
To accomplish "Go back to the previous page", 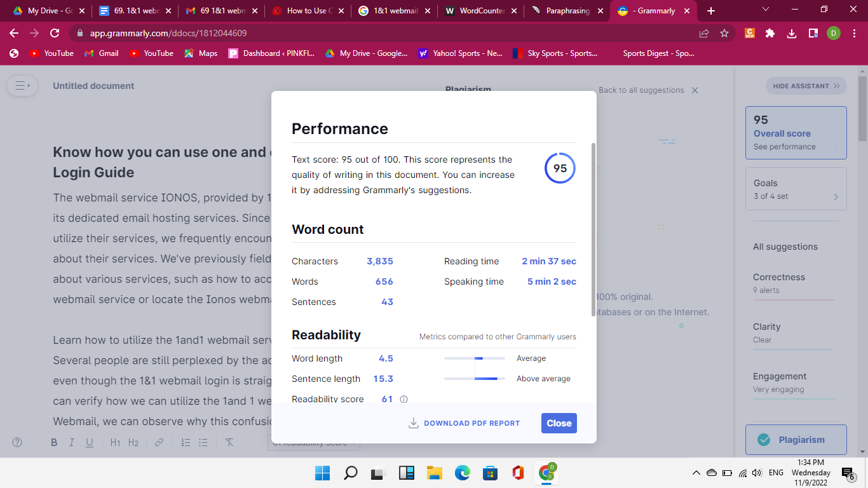I will 14,33.
